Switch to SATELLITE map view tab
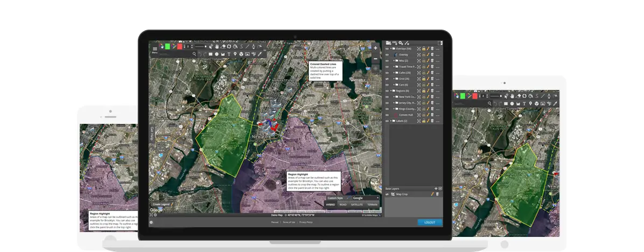This screenshot has height=252, width=644. [x=357, y=205]
